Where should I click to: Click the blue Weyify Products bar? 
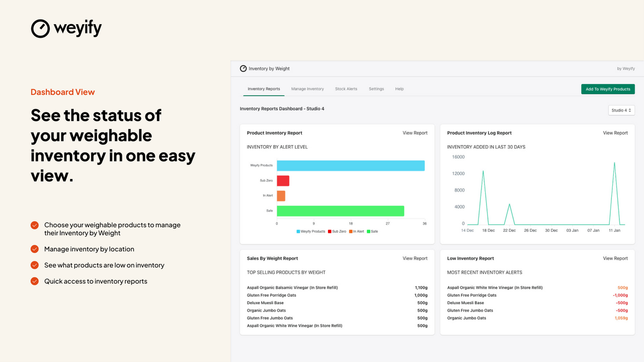click(x=351, y=165)
